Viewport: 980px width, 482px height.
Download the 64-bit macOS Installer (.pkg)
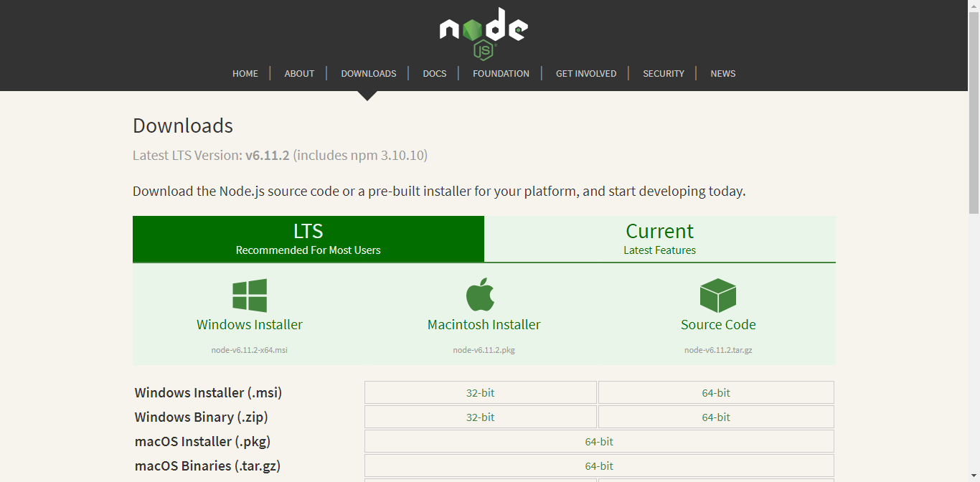pos(599,441)
